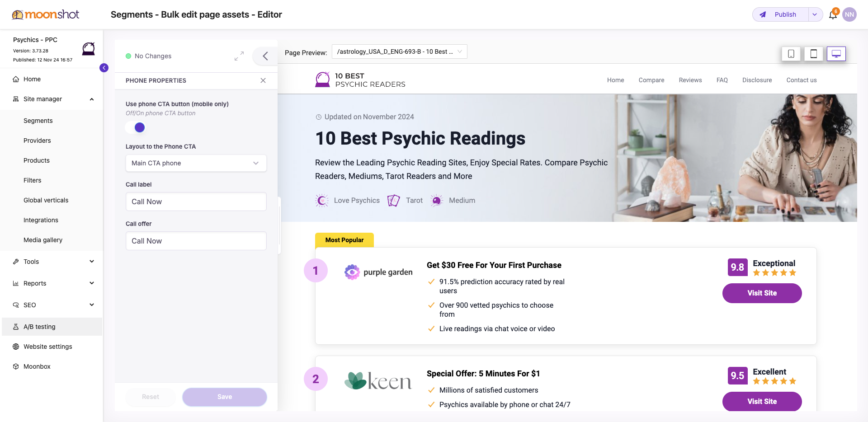Go back with panel left arrow
Image resolution: width=868 pixels, height=422 pixels.
[265, 56]
